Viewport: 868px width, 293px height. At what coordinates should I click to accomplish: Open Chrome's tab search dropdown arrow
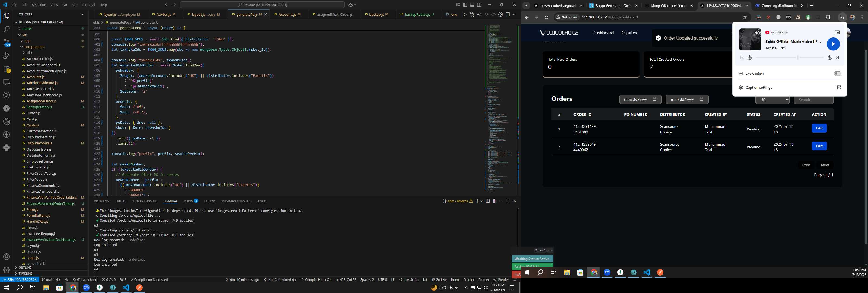(x=526, y=5)
